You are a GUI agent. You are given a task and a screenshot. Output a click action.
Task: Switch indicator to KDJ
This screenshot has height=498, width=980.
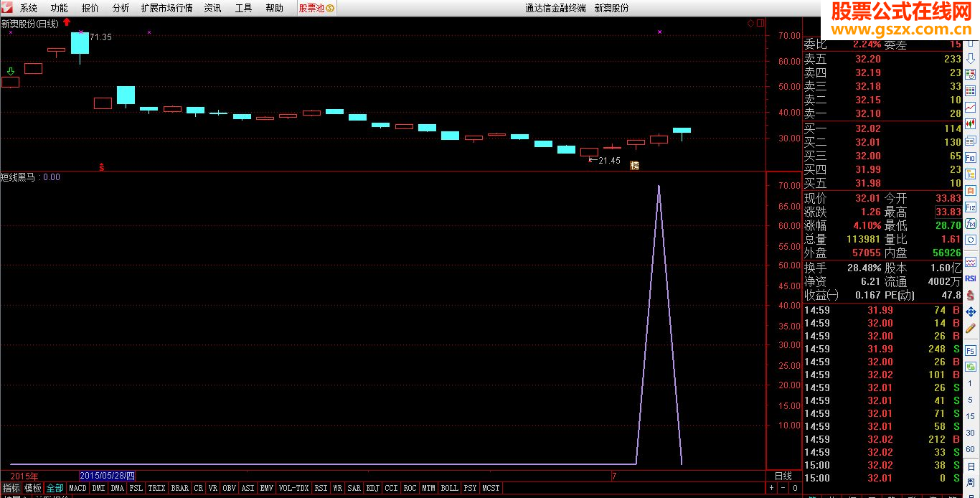tap(373, 488)
